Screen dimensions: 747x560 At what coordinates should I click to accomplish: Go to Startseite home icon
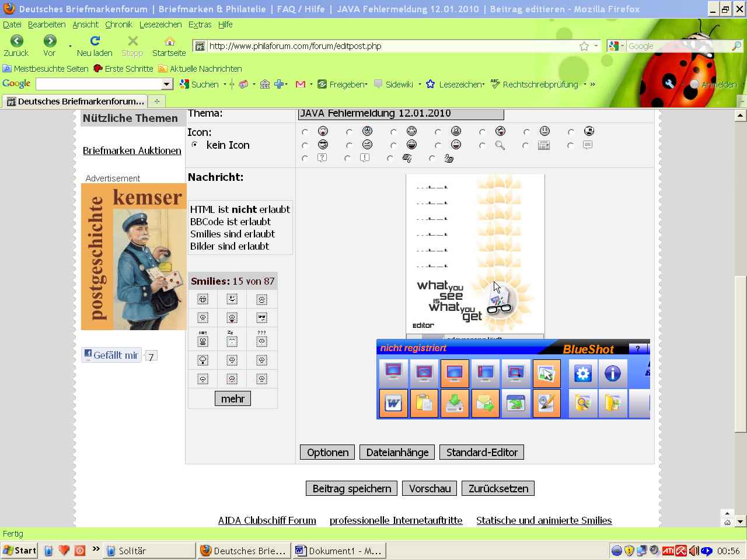pos(169,45)
